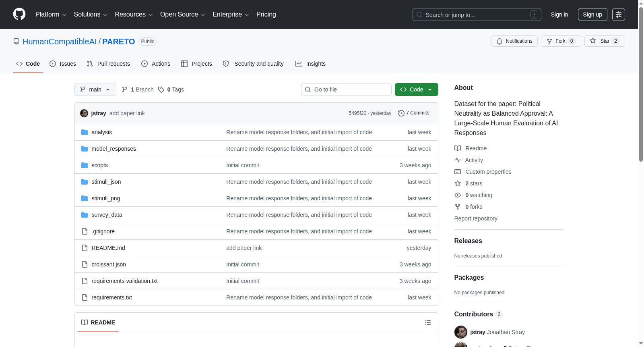Open the Security and quality tab
Viewport: 644px width, 347px height.
click(253, 64)
